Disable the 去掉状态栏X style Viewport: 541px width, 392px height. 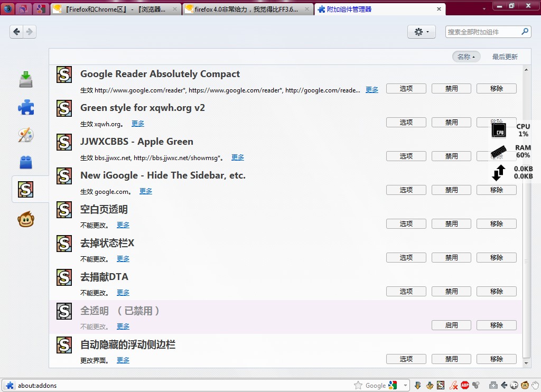point(451,258)
